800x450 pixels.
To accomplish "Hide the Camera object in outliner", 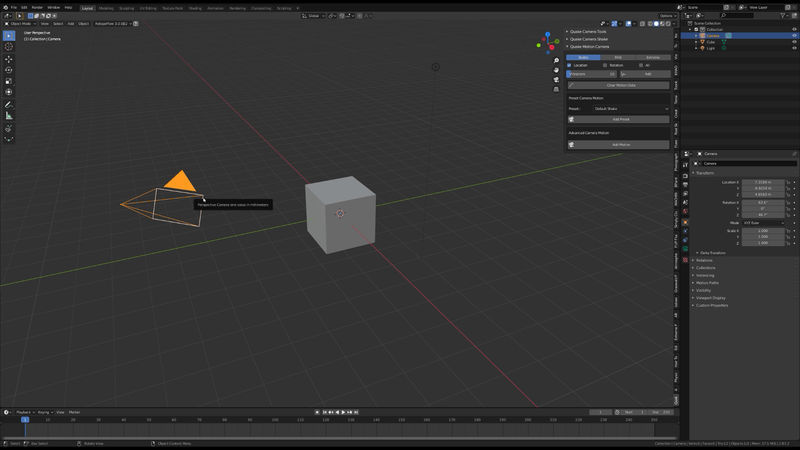I will (794, 36).
